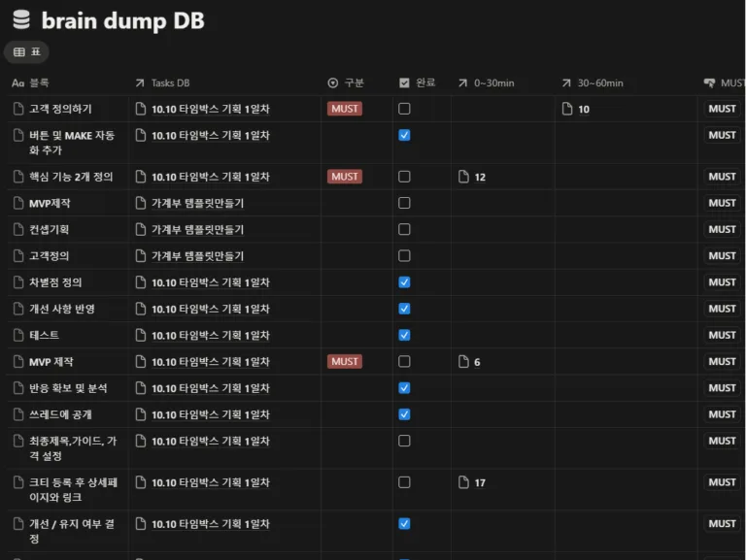
Task: Tick the 완료 checkbox in 고객정의 row
Action: point(404,256)
